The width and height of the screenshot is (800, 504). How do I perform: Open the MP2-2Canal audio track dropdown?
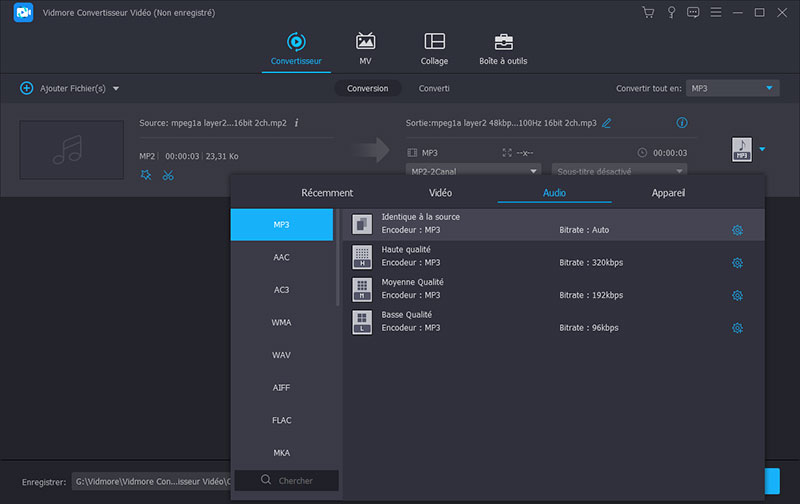click(x=473, y=171)
